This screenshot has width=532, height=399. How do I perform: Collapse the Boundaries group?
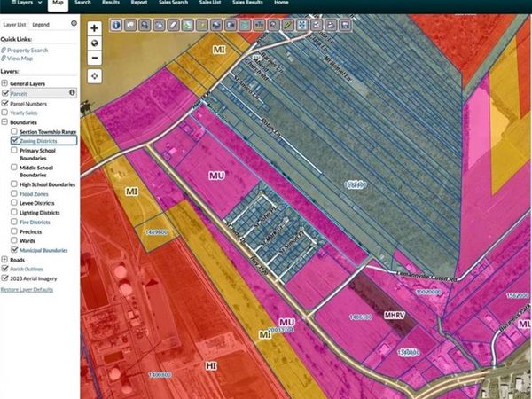tap(4, 121)
